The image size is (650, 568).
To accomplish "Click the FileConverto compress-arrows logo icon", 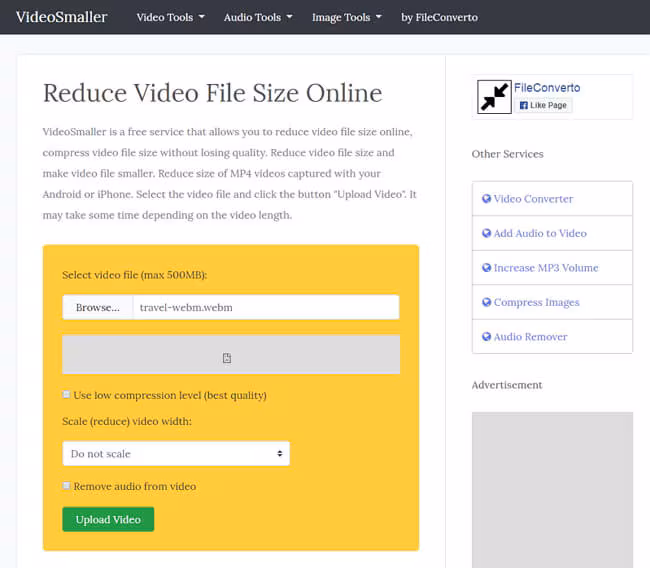I will click(494, 97).
